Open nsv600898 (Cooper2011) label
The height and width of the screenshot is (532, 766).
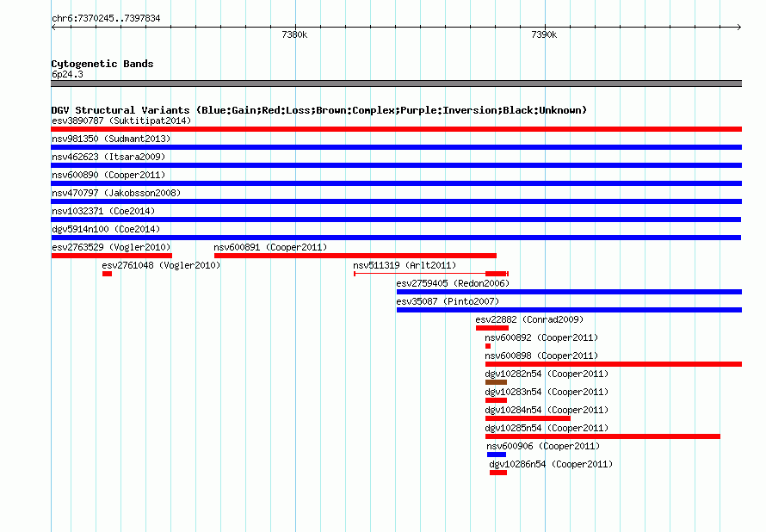(541, 356)
